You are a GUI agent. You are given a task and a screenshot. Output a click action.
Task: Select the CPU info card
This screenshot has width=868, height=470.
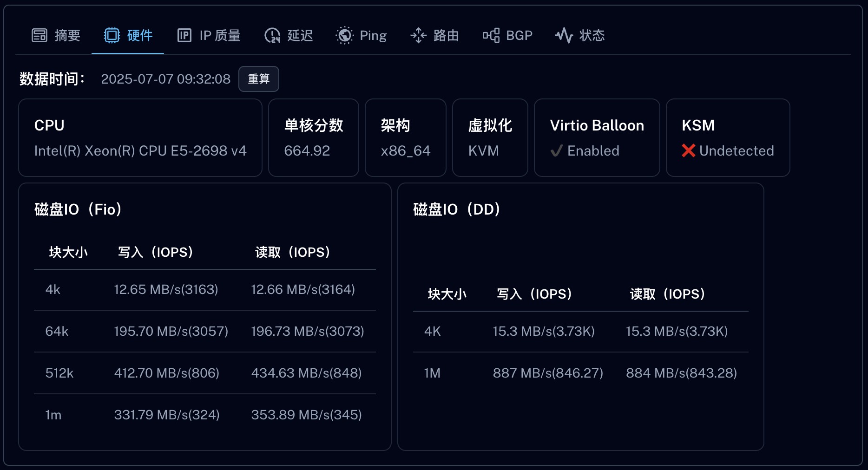(x=140, y=137)
